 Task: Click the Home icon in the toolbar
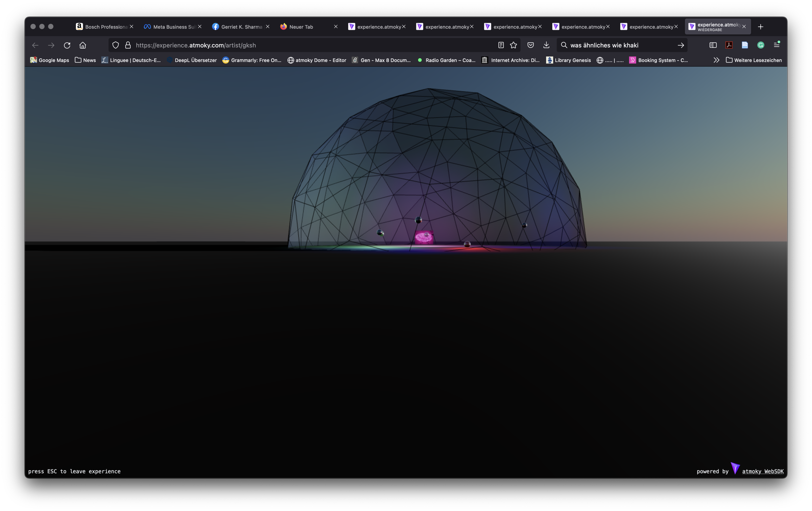[x=82, y=45]
